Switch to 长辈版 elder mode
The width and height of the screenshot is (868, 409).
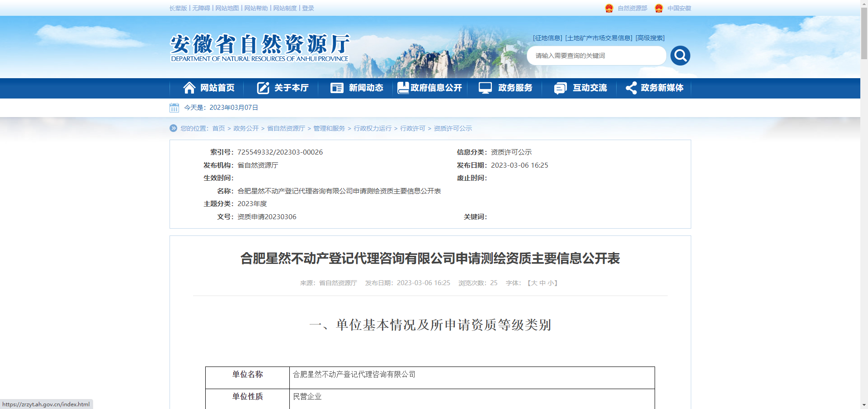tap(178, 8)
